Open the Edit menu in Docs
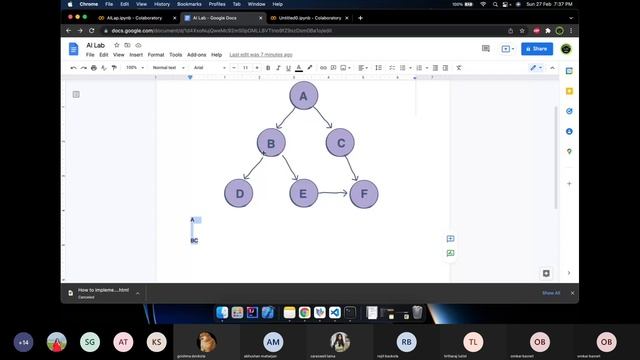Image resolution: width=640 pixels, height=360 pixels. point(104,55)
